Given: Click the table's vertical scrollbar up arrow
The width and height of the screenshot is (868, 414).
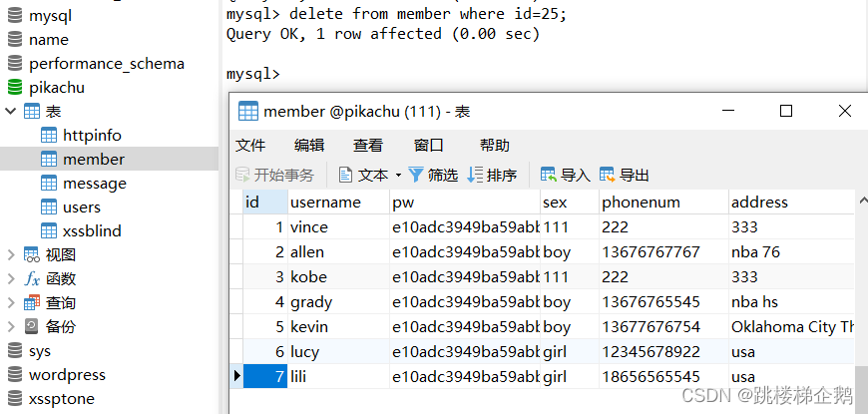Looking at the screenshot, I should pos(862,199).
